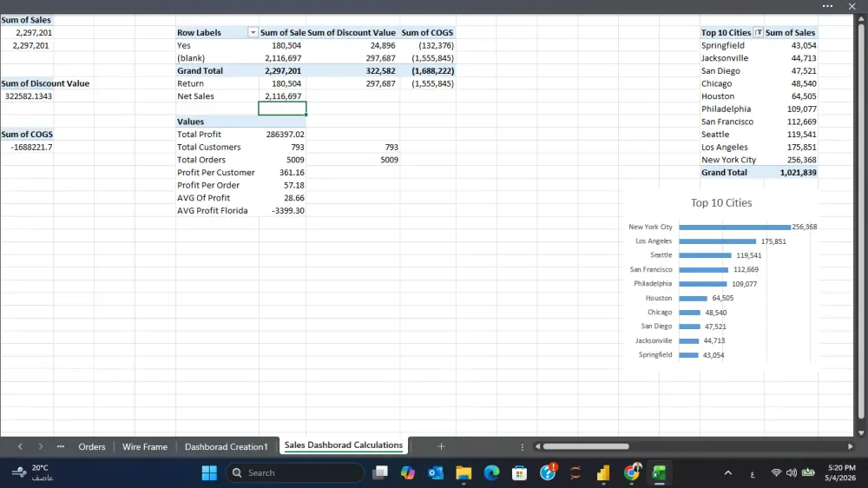This screenshot has width=868, height=488.
Task: Open the orange sync app on taskbar
Action: (x=575, y=473)
